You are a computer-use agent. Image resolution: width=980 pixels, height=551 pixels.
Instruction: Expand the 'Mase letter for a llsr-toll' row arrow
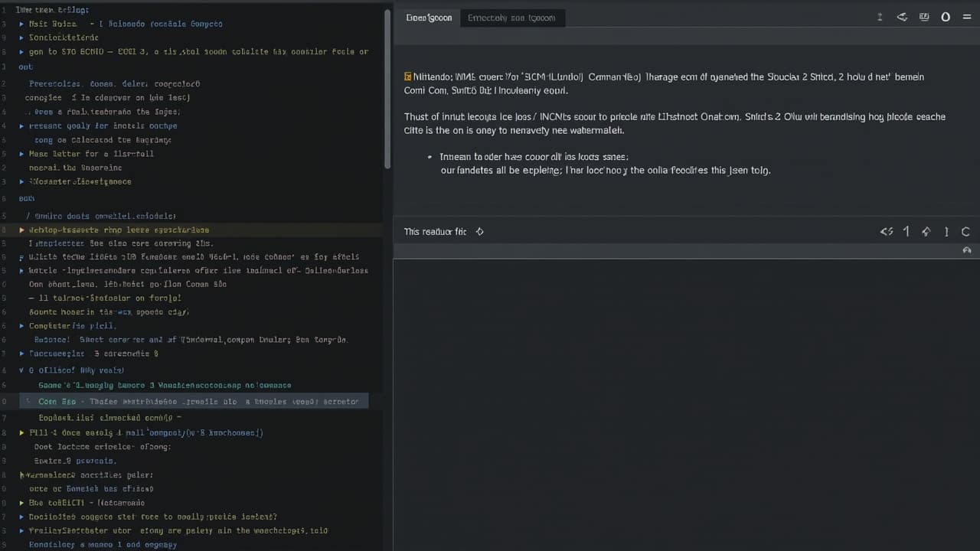click(21, 154)
